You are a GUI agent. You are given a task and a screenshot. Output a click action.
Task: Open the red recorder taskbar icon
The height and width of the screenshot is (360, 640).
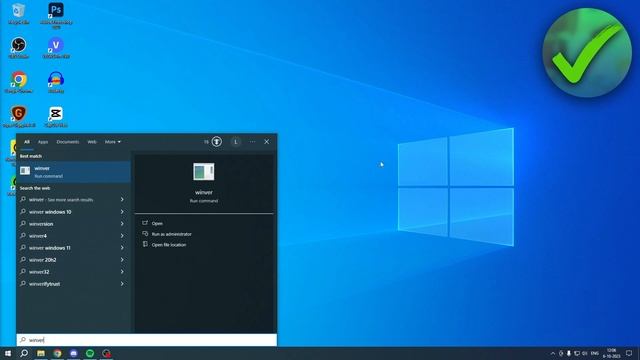(107, 353)
